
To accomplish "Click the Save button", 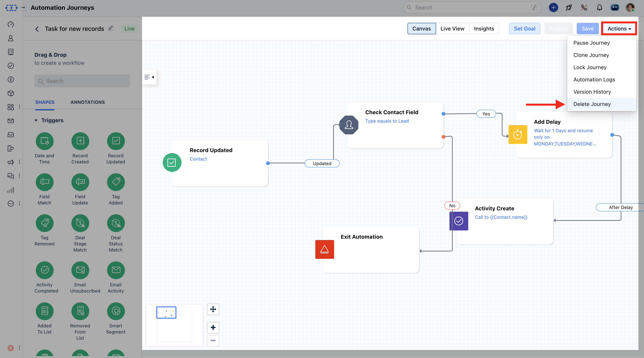I will tap(587, 29).
